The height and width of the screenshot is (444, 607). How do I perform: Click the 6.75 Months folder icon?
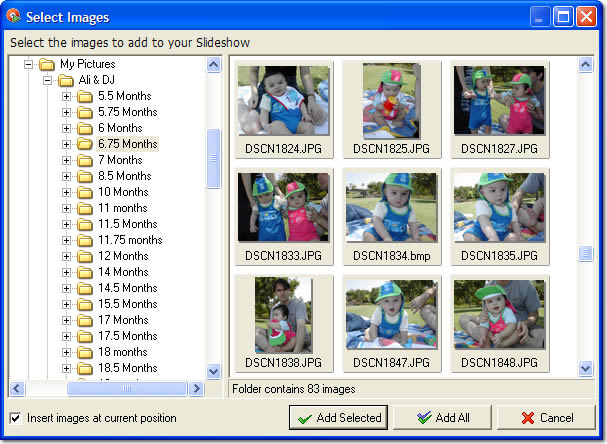tap(85, 144)
